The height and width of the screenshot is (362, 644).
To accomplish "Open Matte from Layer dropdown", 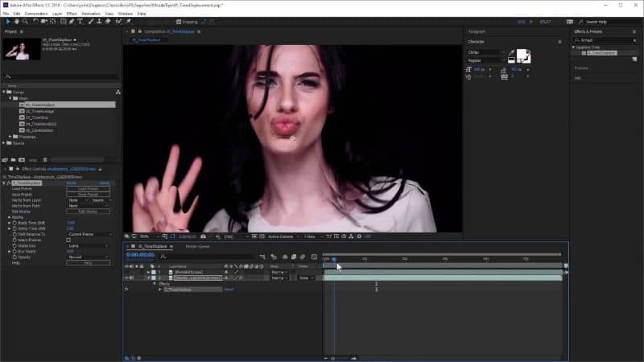I will 78,200.
